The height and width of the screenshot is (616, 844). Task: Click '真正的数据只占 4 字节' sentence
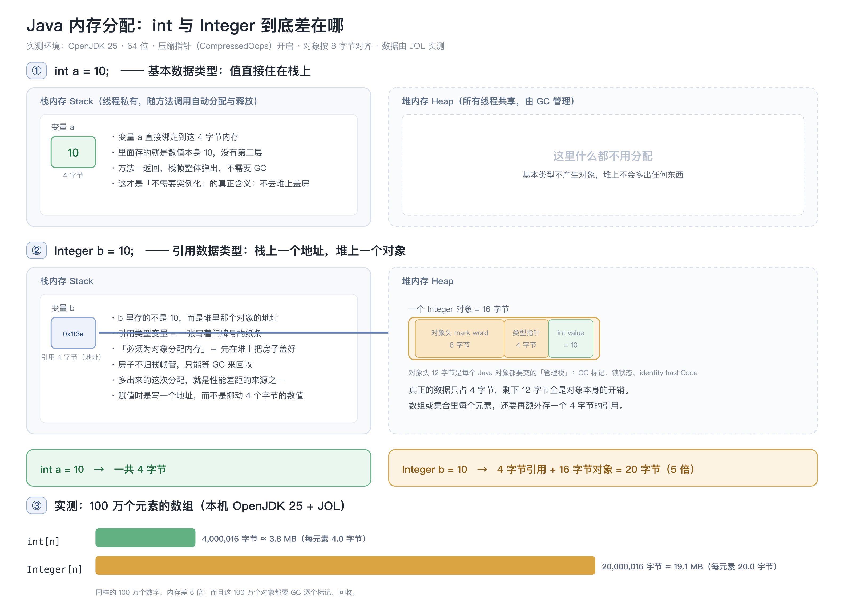[x=520, y=390]
